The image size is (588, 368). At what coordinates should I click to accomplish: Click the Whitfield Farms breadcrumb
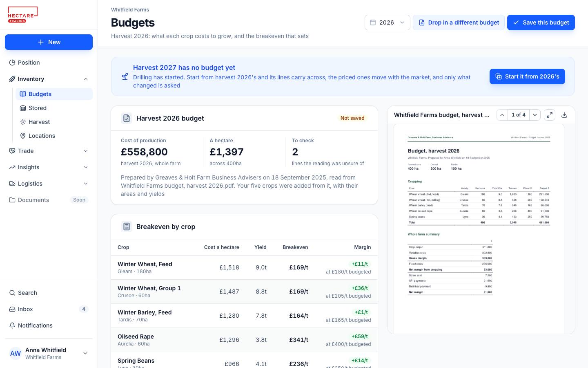point(130,9)
